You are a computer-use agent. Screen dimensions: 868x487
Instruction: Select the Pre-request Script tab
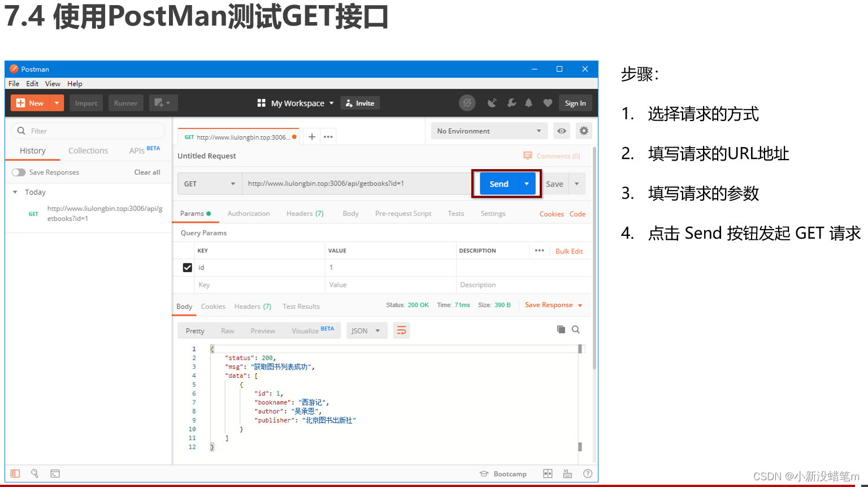[403, 214]
